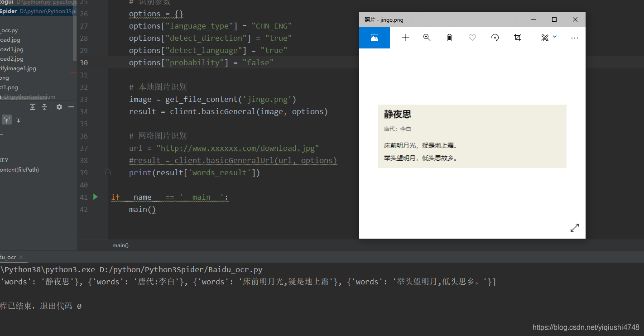Screen dimensions: 644x336
Task: Zoom in on jingo.png with magnifier icon
Action: (427, 38)
